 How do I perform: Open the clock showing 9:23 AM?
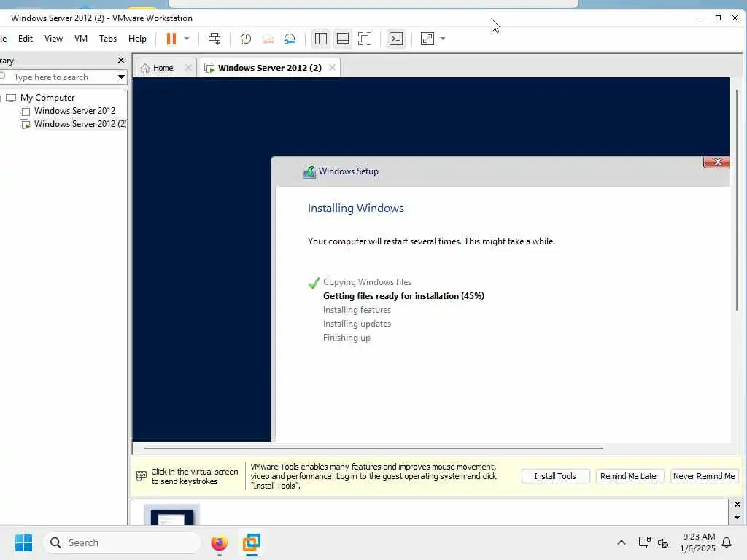point(698,542)
